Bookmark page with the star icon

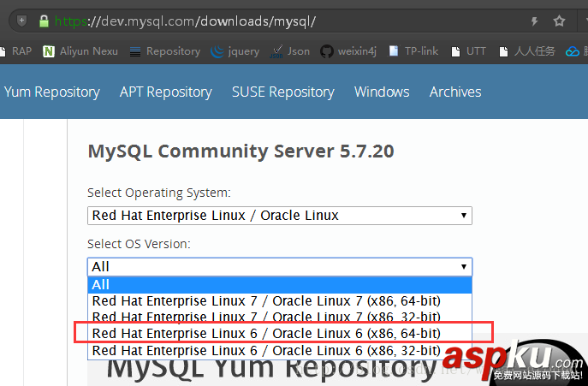point(559,21)
